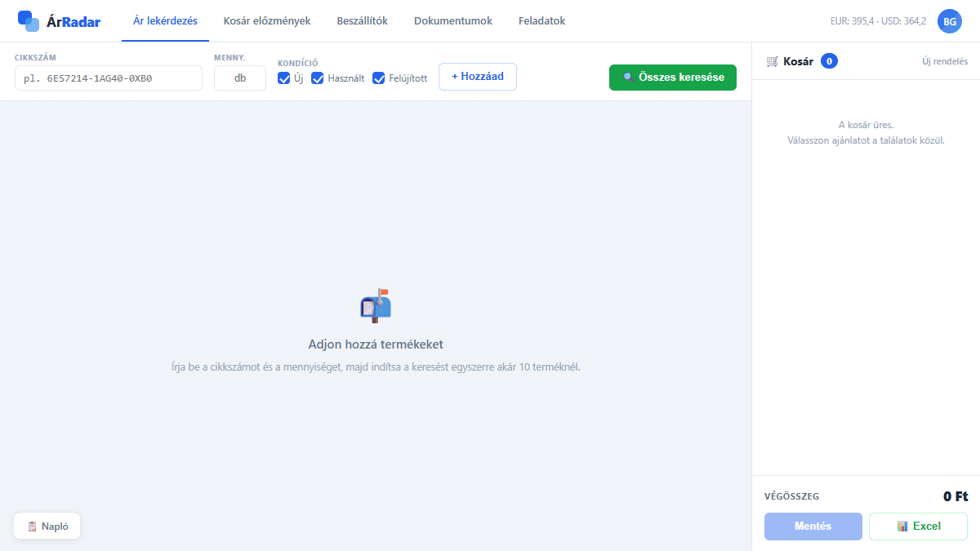Focus the Cikkszám input field
This screenshot has width=980, height=551.
(x=109, y=78)
